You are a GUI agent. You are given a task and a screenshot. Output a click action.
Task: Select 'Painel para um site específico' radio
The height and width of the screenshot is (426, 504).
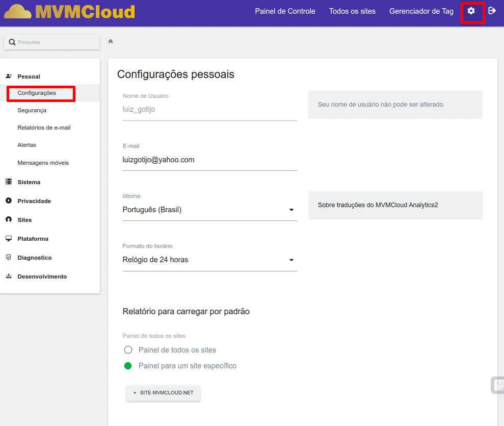tap(128, 366)
